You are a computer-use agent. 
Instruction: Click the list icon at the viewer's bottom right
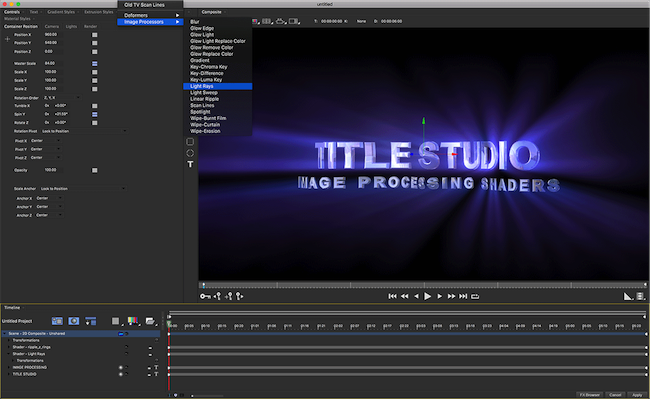click(641, 296)
